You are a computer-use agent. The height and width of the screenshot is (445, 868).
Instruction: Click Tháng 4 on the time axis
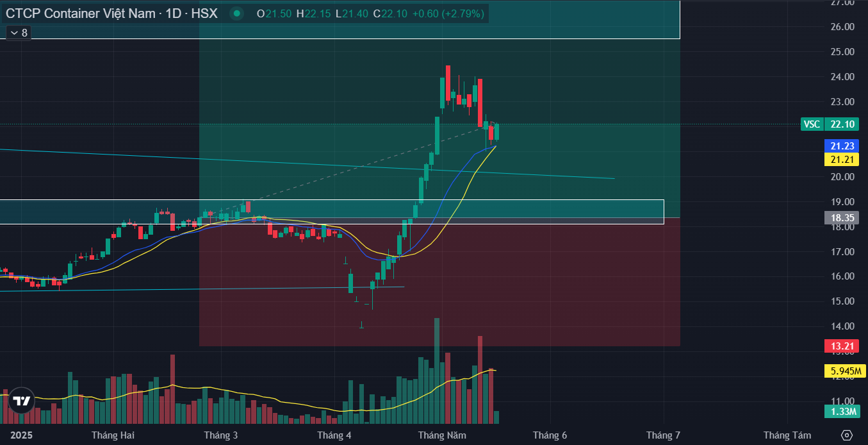point(334,435)
